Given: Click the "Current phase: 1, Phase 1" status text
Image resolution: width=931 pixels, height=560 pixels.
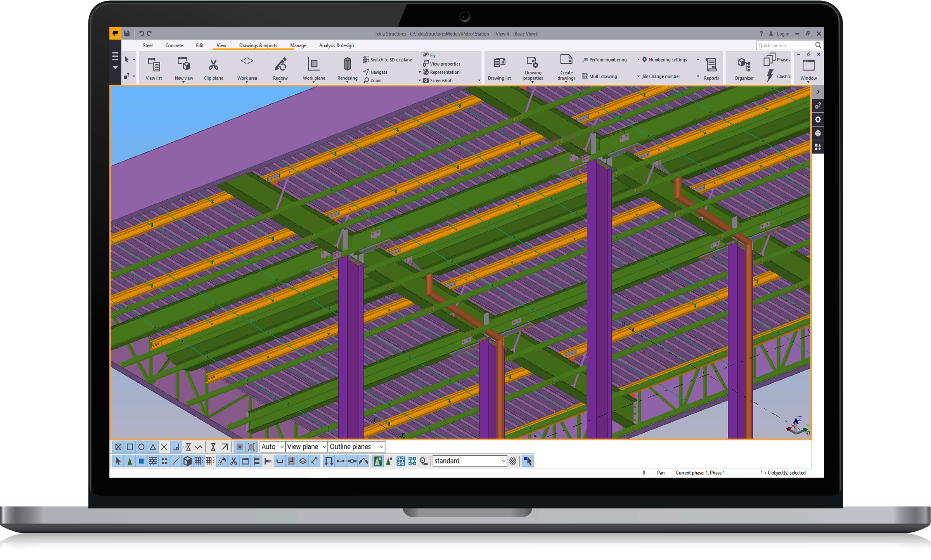Looking at the screenshot, I should [x=700, y=473].
